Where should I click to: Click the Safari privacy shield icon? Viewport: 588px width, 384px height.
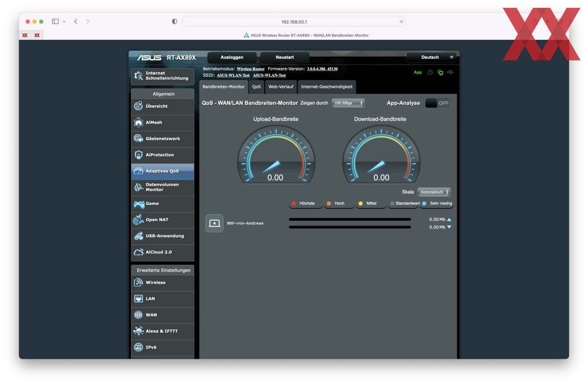(x=175, y=22)
